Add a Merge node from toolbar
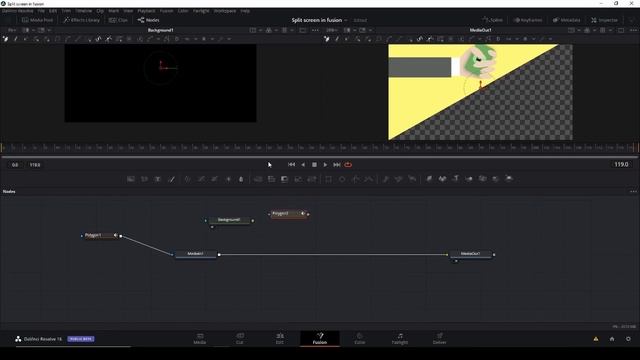640x360 pixels. (258, 179)
